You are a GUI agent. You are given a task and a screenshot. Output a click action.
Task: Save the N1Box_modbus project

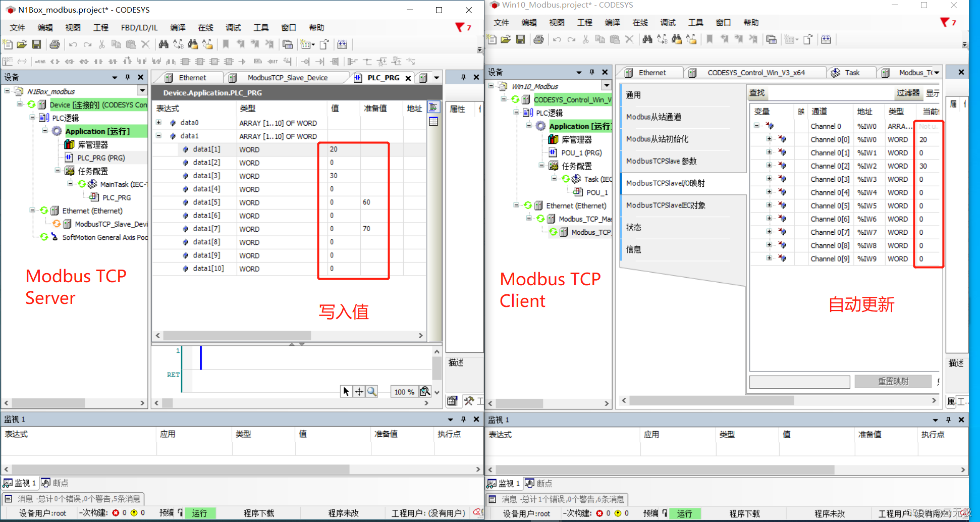36,44
